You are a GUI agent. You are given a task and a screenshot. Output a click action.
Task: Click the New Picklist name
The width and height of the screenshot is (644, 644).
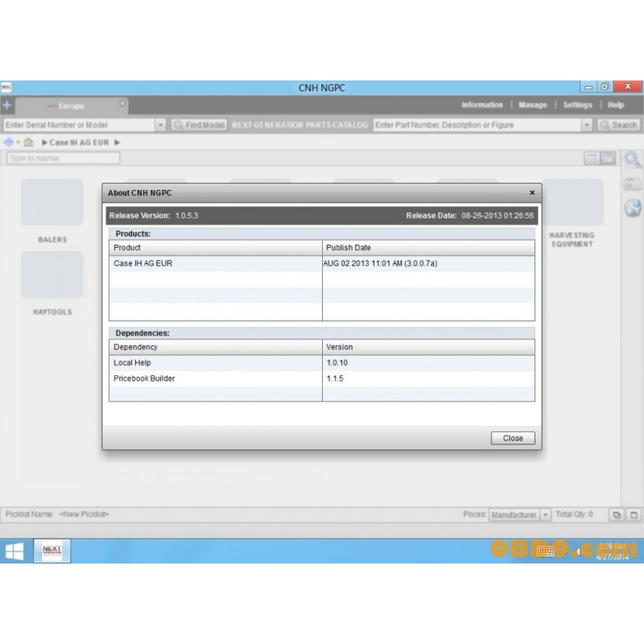[85, 514]
